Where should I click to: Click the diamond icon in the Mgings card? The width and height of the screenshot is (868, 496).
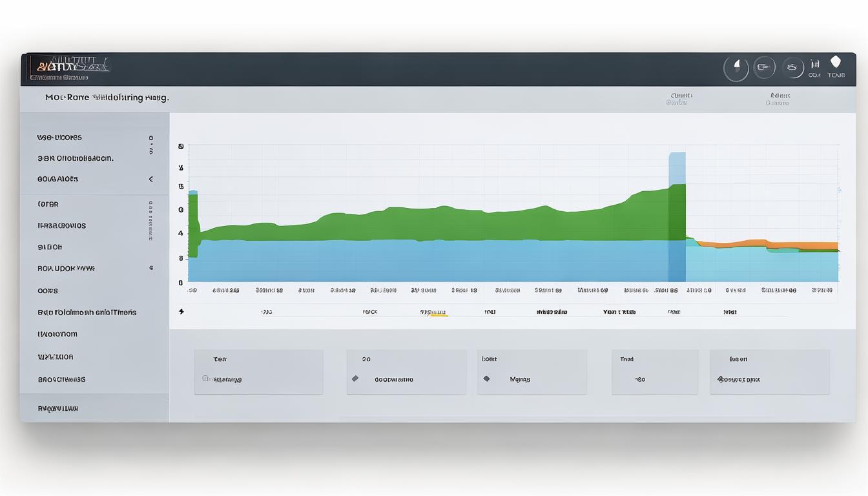click(x=486, y=378)
